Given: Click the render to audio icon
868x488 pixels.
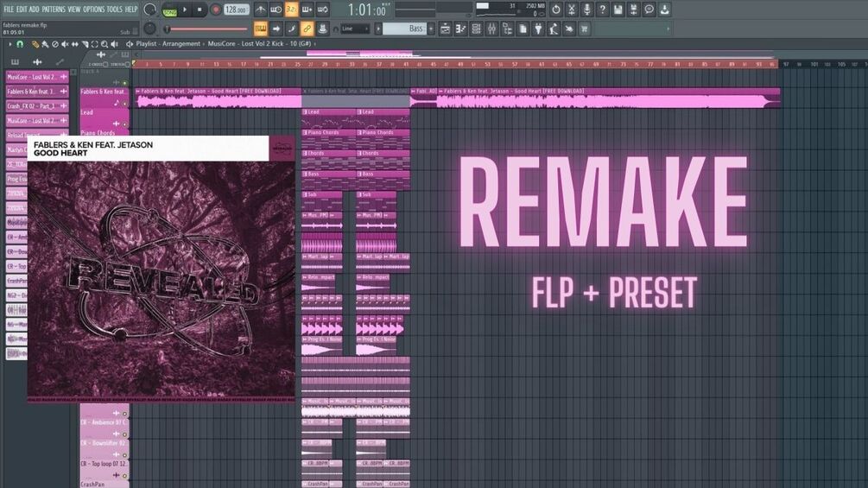Looking at the screenshot, I should tap(633, 10).
